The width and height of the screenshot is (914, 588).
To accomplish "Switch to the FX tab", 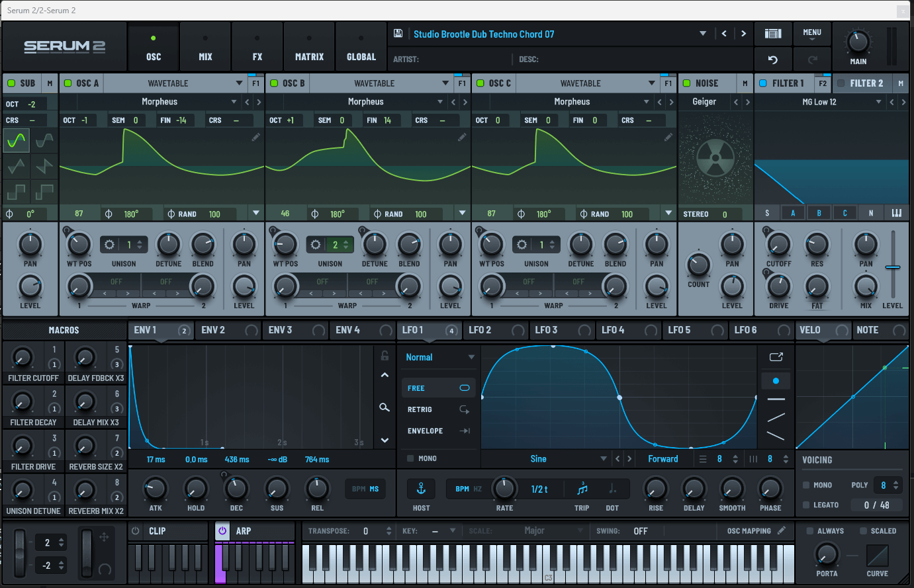I will [x=257, y=46].
